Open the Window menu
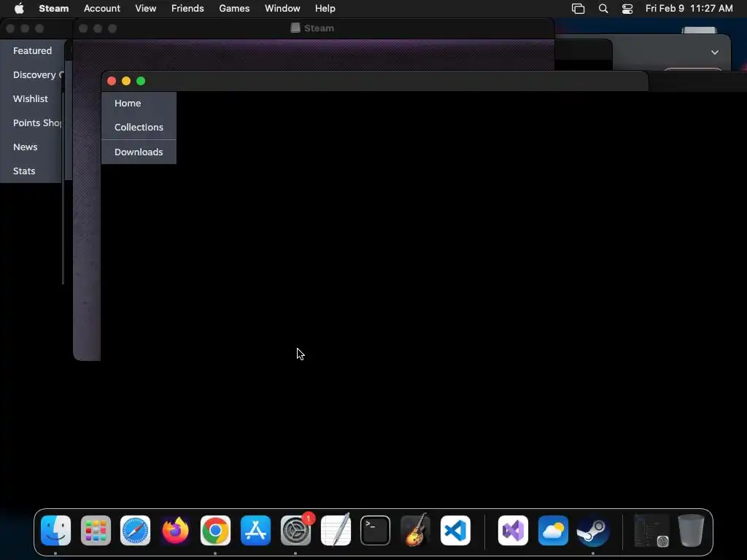747x560 pixels. pos(282,8)
